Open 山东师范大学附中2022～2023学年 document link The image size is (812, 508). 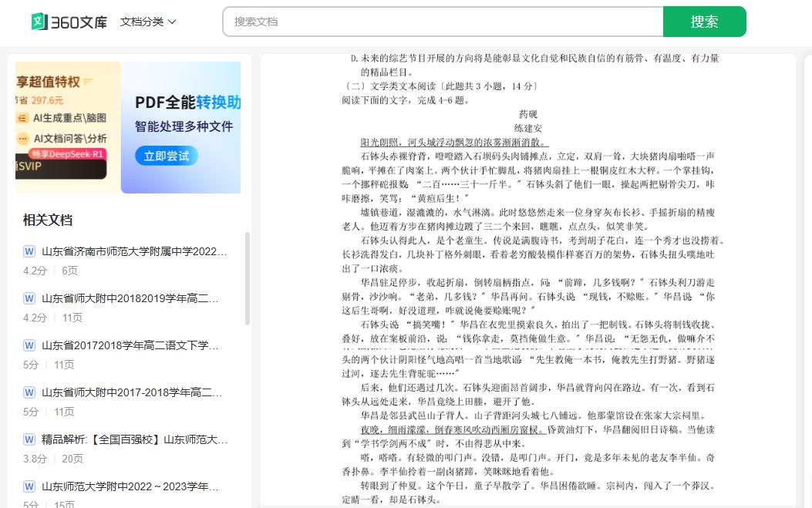click(x=130, y=486)
